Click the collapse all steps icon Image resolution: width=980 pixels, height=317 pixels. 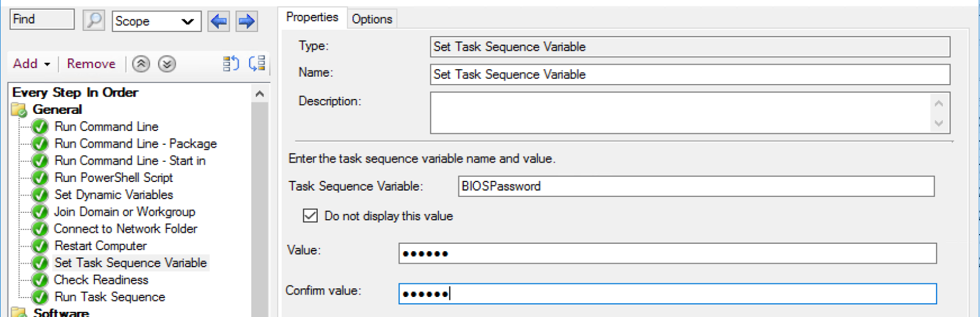[x=231, y=64]
